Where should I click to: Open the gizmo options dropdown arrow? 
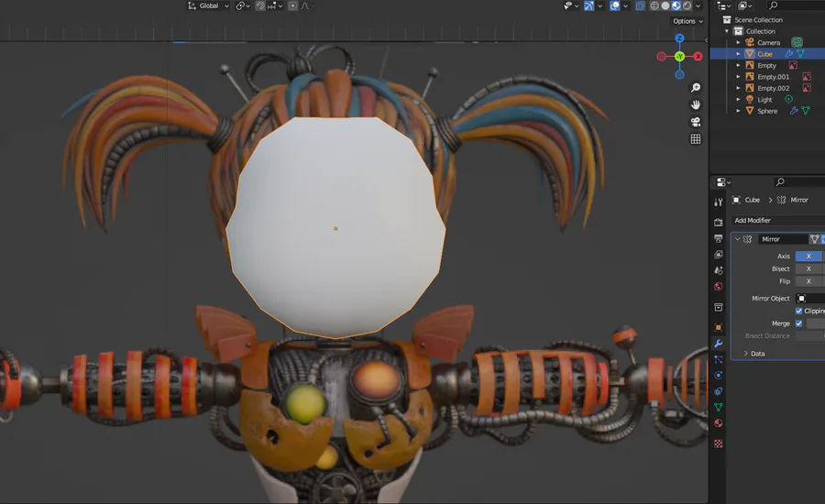tap(599, 5)
